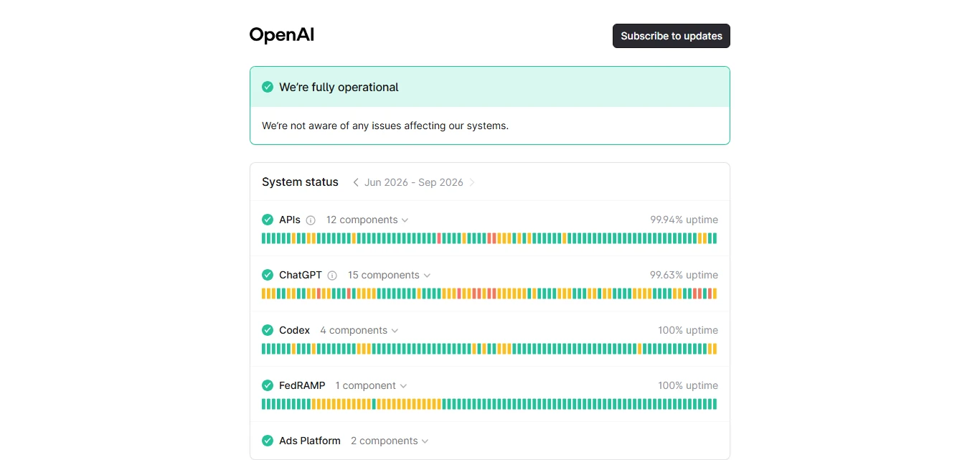Click the 100% uptime value for FedRAMP
Image resolution: width=980 pixels, height=460 pixels.
pos(688,385)
